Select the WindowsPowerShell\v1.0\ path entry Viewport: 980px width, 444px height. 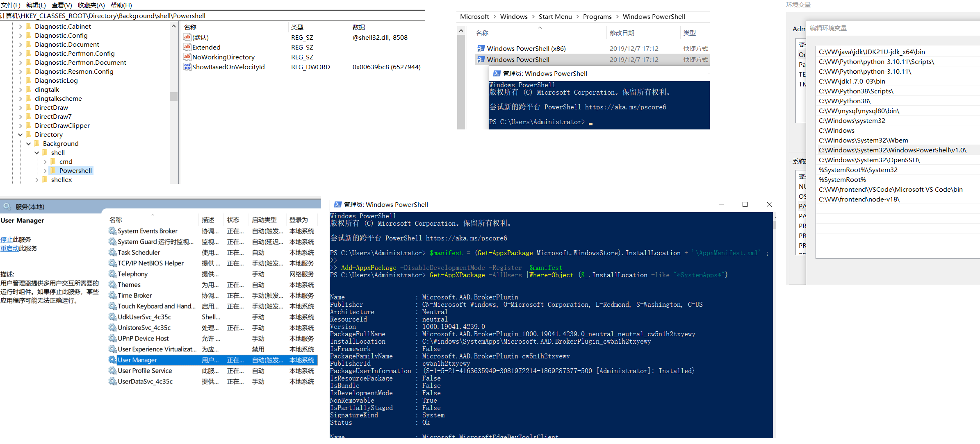[892, 150]
